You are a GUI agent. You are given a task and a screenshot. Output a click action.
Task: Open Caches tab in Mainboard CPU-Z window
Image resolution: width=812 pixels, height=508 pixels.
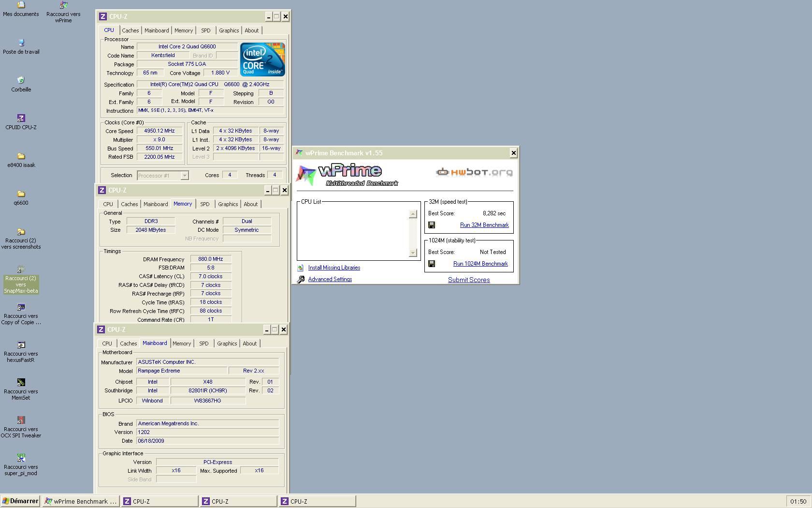[128, 344]
